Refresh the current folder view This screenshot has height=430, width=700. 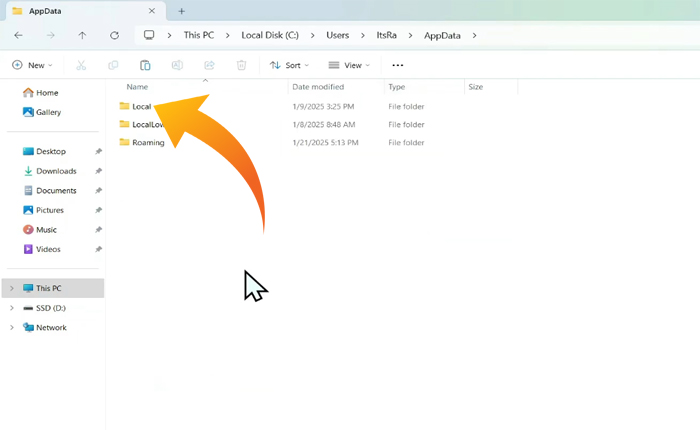114,35
